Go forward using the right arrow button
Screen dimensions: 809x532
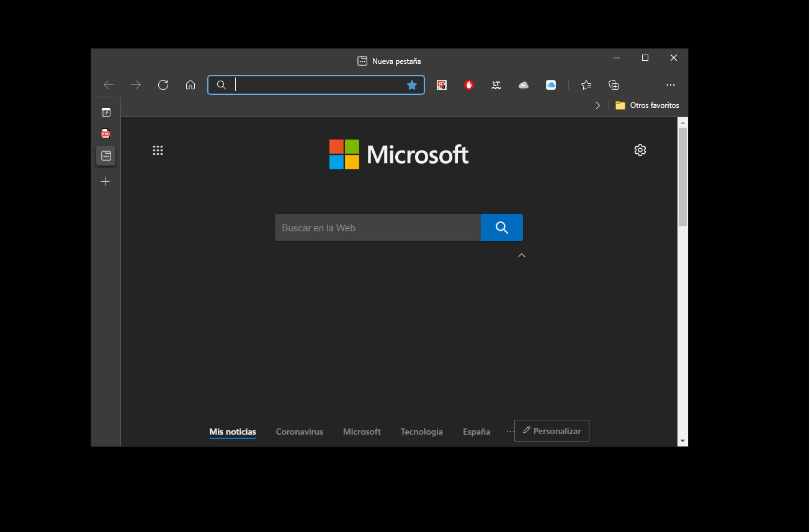136,85
